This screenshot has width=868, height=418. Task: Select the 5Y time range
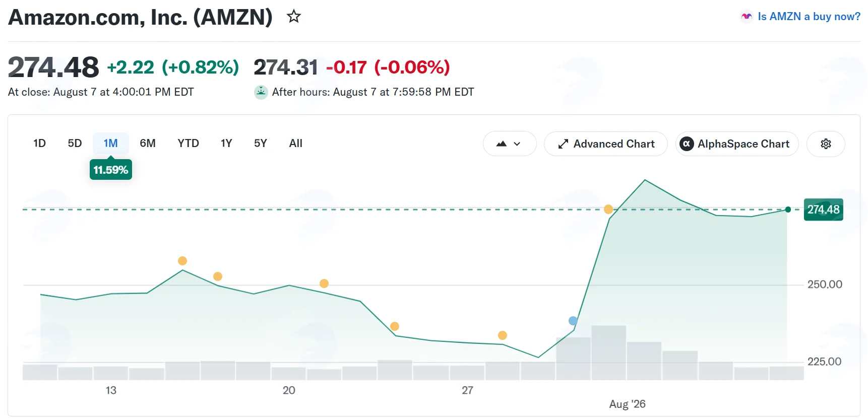(x=260, y=144)
